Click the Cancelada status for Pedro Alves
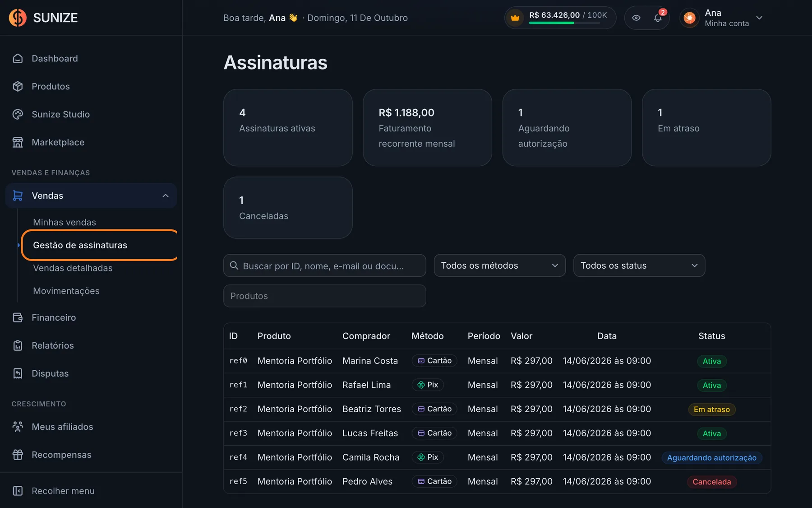The width and height of the screenshot is (812, 508). [712, 482]
